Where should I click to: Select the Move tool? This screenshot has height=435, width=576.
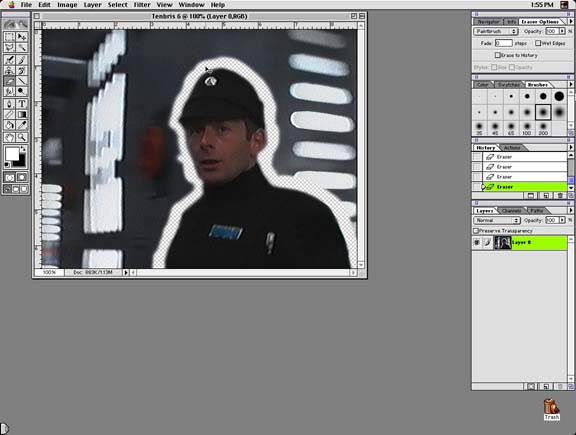[x=22, y=37]
